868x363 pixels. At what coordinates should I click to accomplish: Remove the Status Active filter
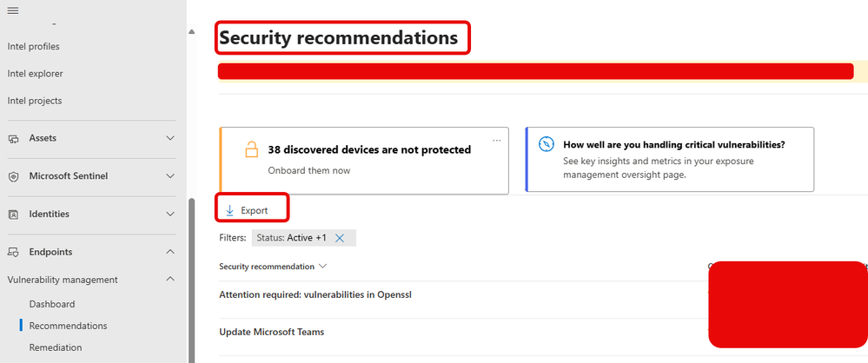click(340, 238)
